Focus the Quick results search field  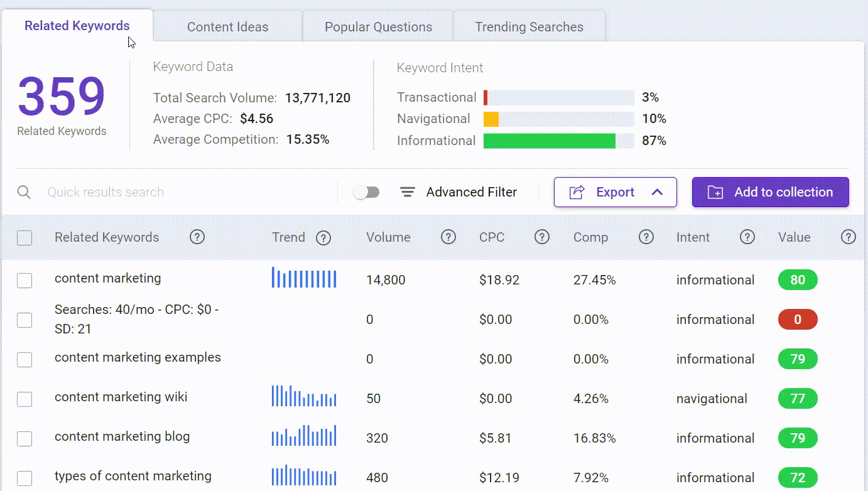[188, 192]
